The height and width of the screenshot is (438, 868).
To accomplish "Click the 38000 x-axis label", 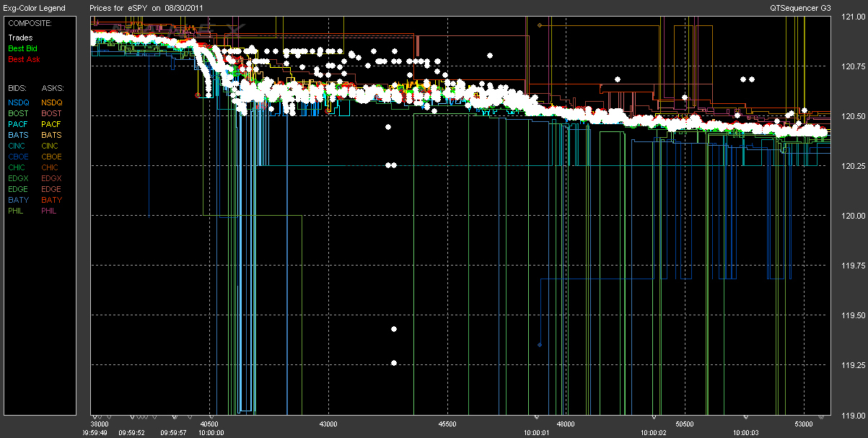I will click(x=100, y=424).
